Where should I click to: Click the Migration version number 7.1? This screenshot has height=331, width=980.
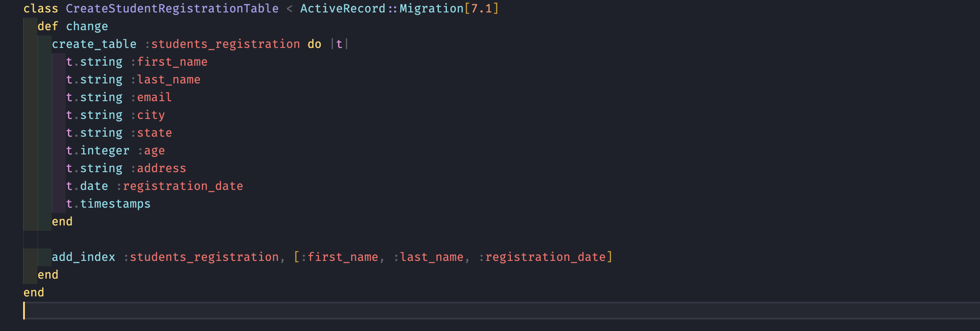point(482,8)
